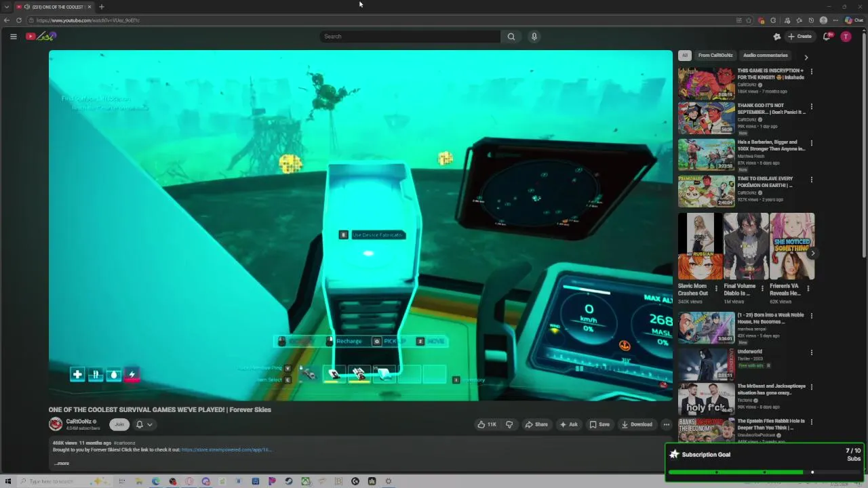Open Frieren's VA Reveals short
This screenshot has width=868, height=488.
tap(792, 246)
